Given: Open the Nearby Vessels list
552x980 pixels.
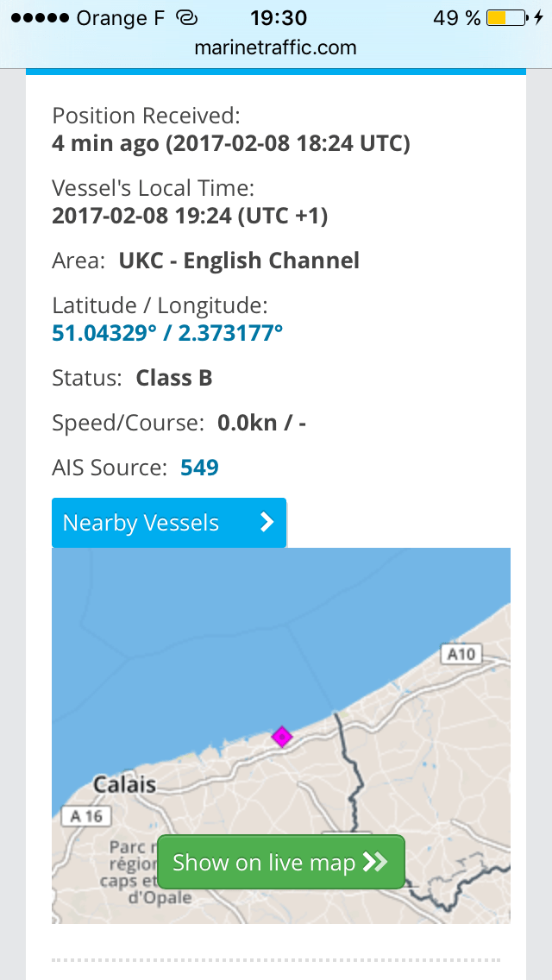Looking at the screenshot, I should [142, 523].
